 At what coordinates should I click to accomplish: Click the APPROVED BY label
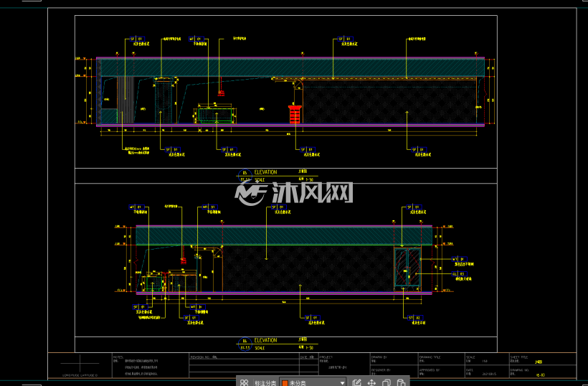pos(429,370)
